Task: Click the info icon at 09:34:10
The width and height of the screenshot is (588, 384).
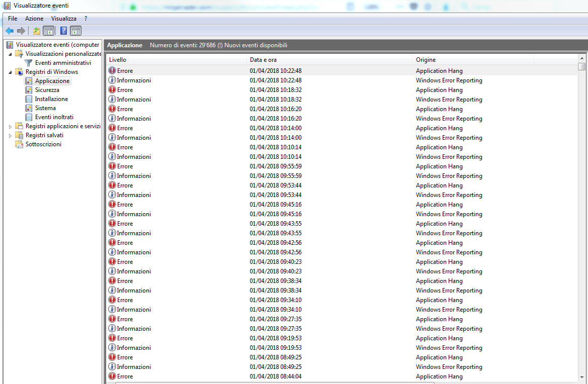Action: point(112,310)
